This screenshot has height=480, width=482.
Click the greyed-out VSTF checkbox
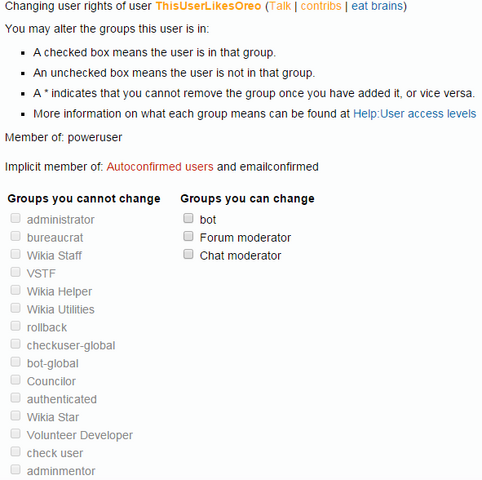coord(15,272)
